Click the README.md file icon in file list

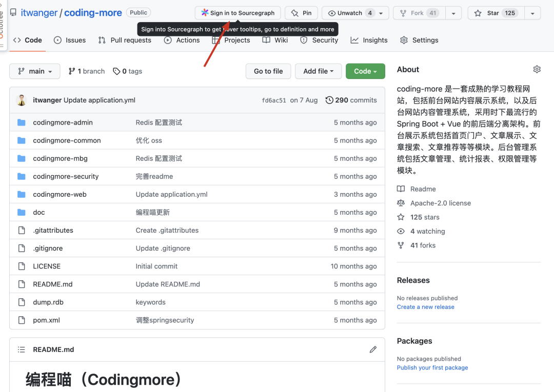coord(22,284)
